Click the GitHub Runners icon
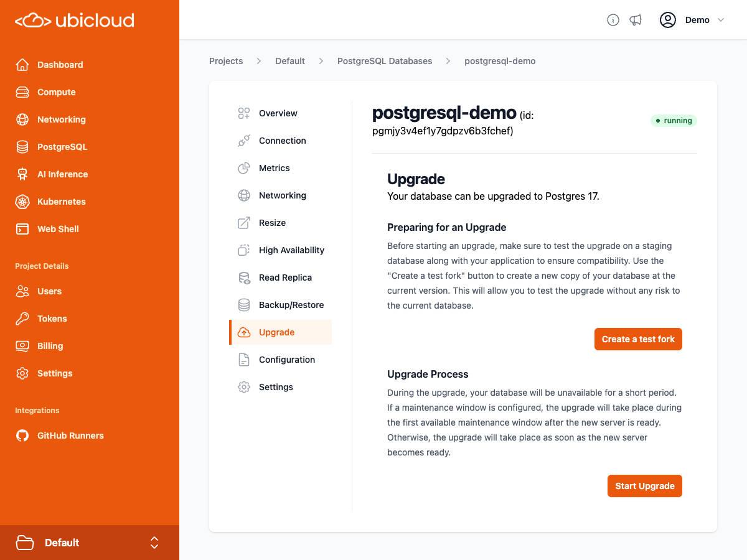The width and height of the screenshot is (747, 560). tap(22, 436)
